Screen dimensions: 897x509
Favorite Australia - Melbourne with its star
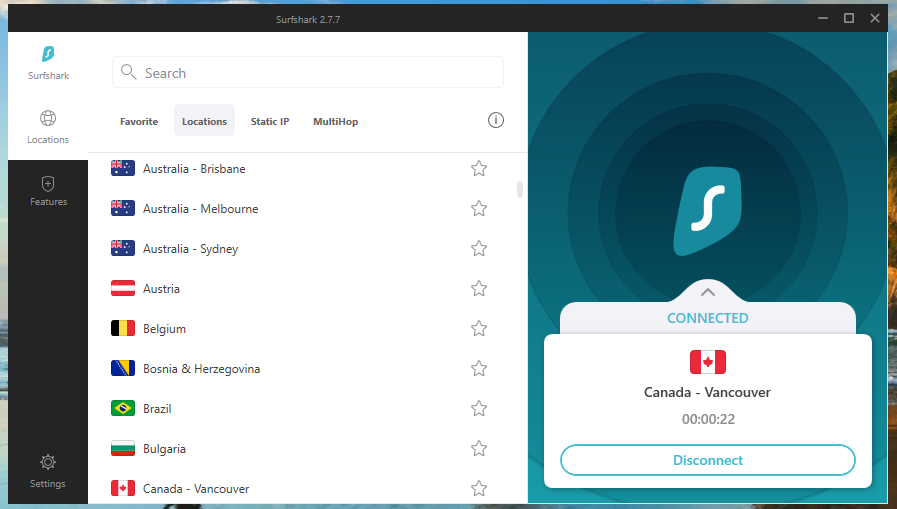tap(479, 209)
